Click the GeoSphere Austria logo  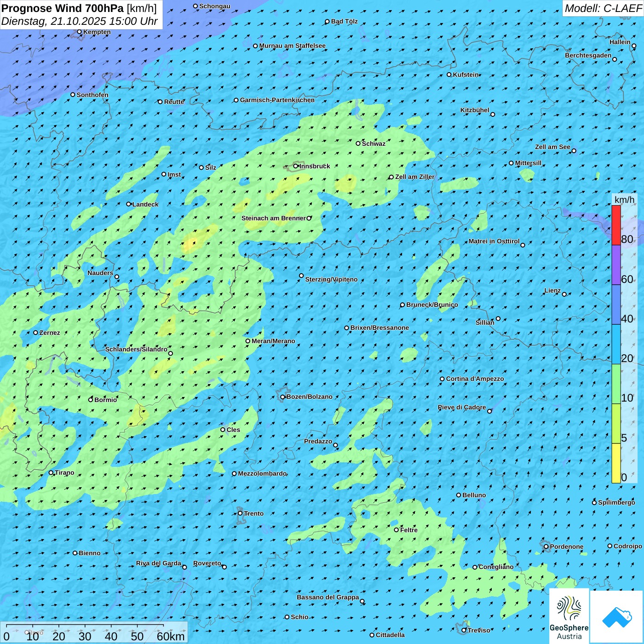click(569, 616)
